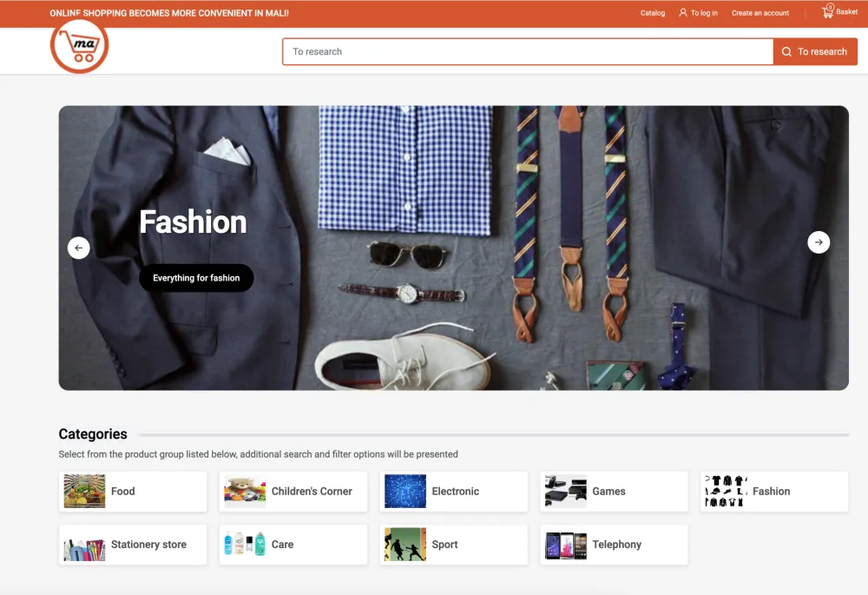Click the Telephony smartphones image

point(566,545)
